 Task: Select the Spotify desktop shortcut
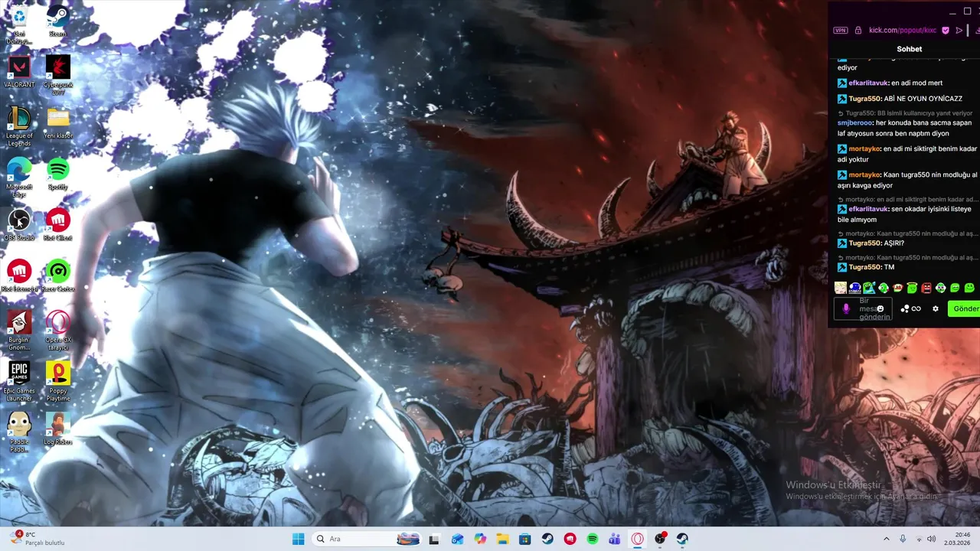pyautogui.click(x=57, y=174)
